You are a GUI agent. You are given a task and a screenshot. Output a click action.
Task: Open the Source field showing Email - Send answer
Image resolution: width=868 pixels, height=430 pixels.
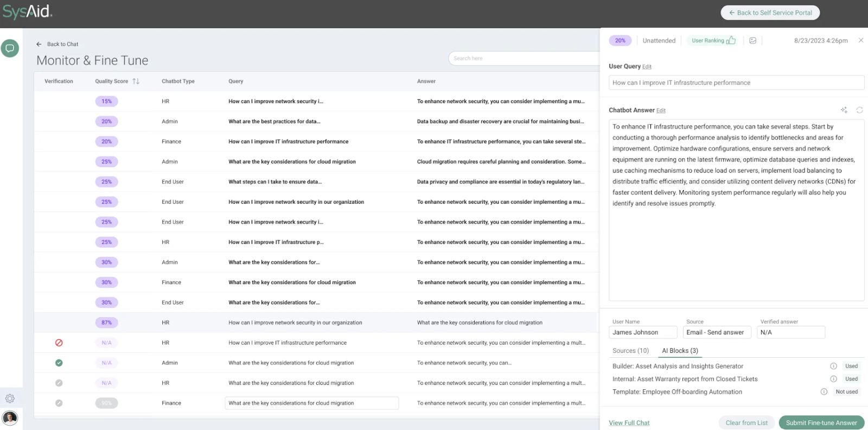pyautogui.click(x=717, y=332)
